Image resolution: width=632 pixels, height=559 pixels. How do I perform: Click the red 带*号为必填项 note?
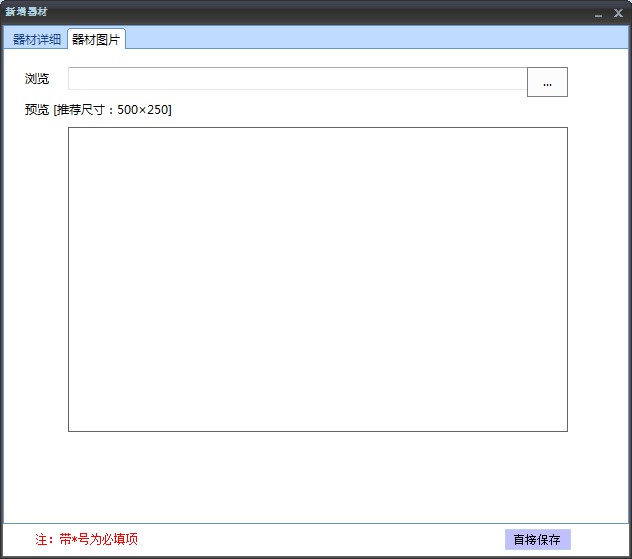pyautogui.click(x=87, y=539)
